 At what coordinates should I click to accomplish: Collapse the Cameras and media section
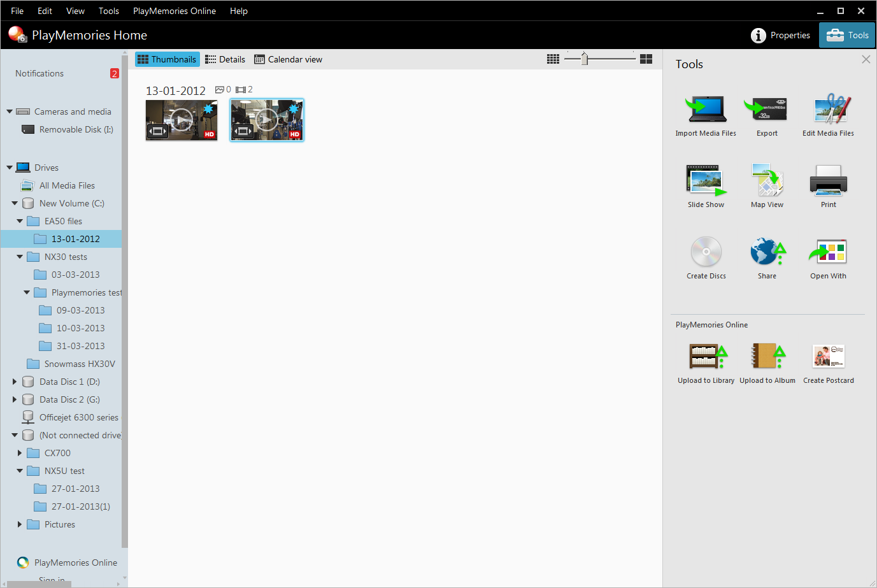pyautogui.click(x=10, y=111)
